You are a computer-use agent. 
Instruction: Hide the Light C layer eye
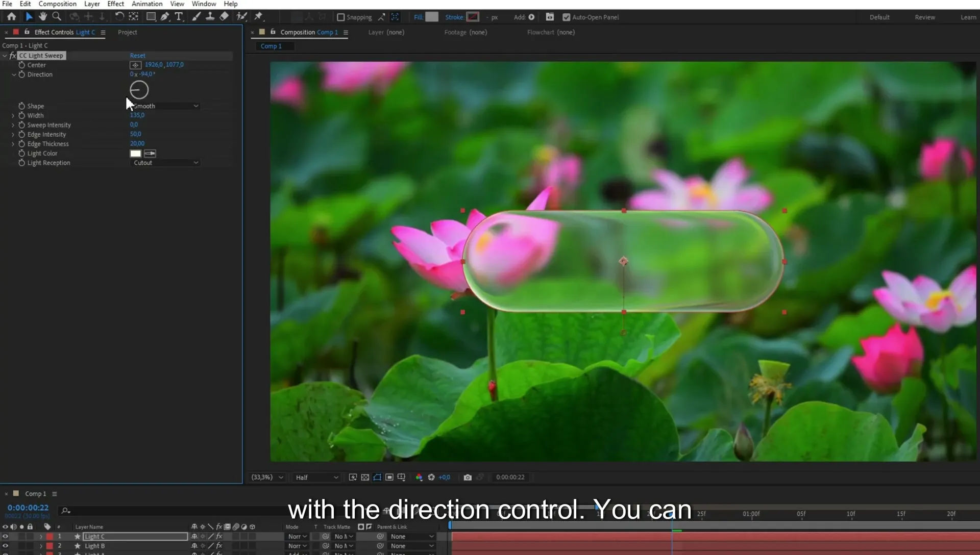tap(5, 536)
